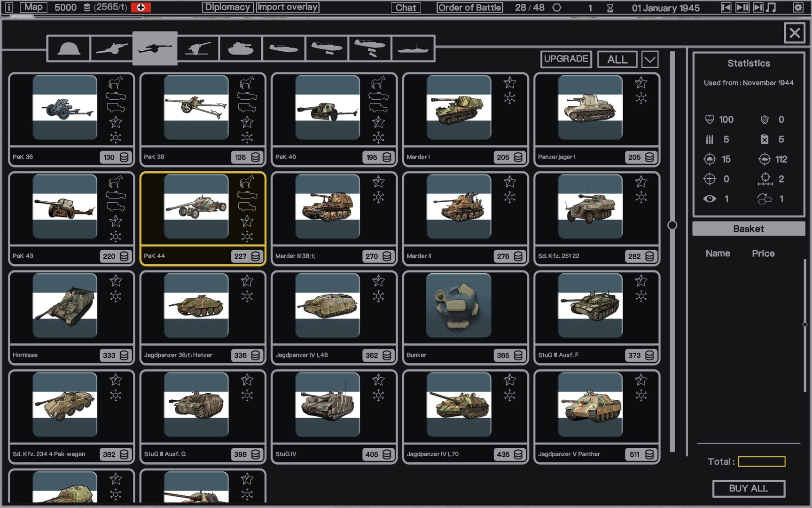The image size is (812, 508).
Task: Toggle horse transport on PaK 36
Action: click(116, 83)
